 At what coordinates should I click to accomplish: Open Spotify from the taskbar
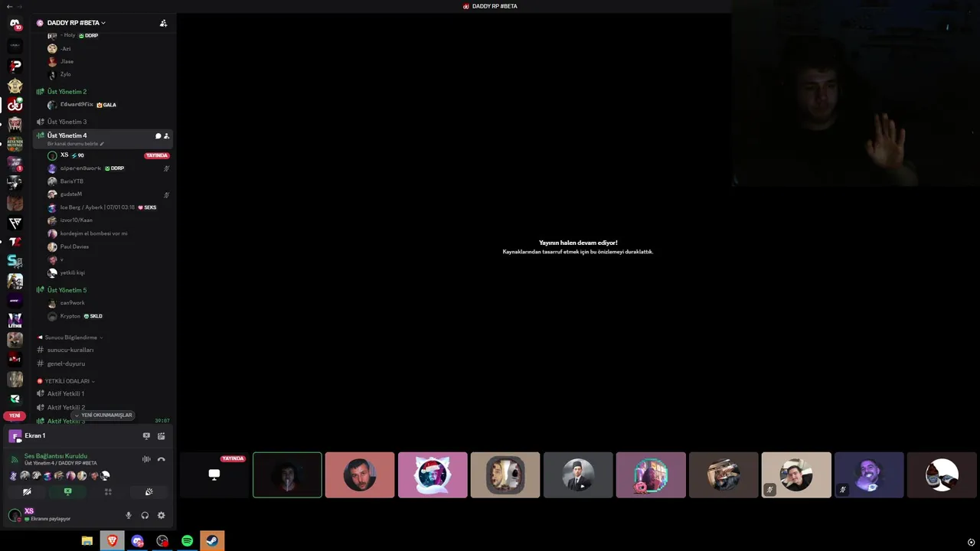tap(187, 541)
